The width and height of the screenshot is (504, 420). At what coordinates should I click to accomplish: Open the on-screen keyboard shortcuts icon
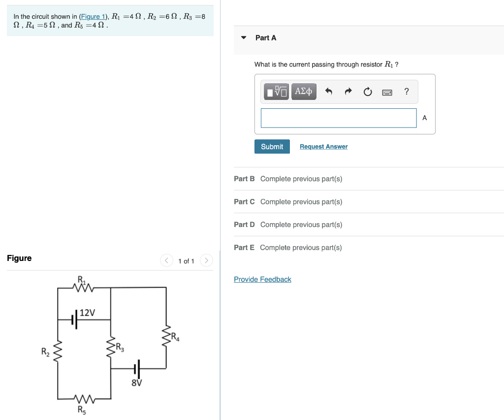click(387, 92)
